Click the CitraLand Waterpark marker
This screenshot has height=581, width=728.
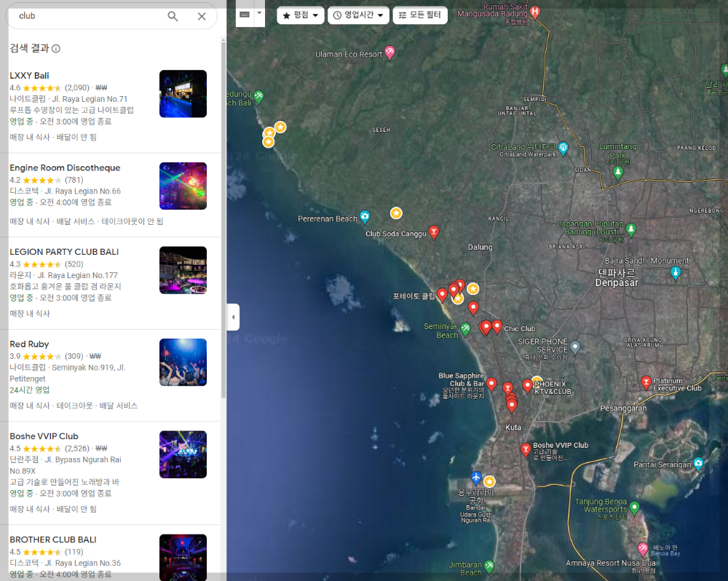(563, 148)
